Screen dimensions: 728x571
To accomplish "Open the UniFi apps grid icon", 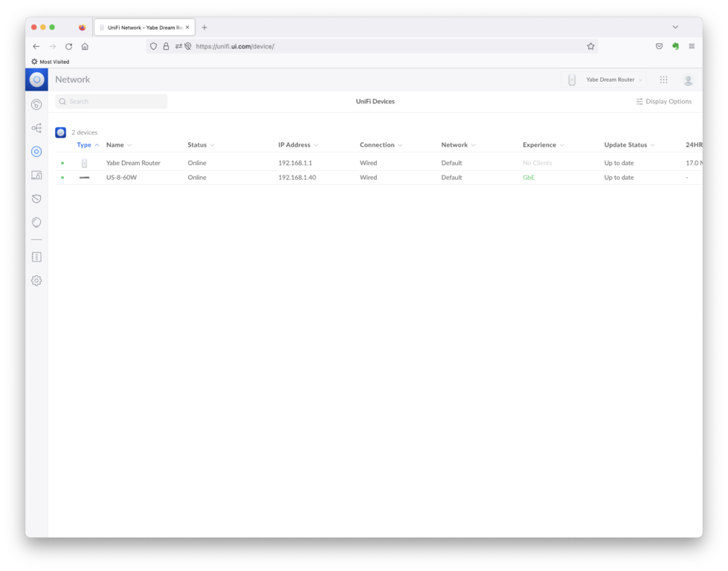I will click(664, 80).
